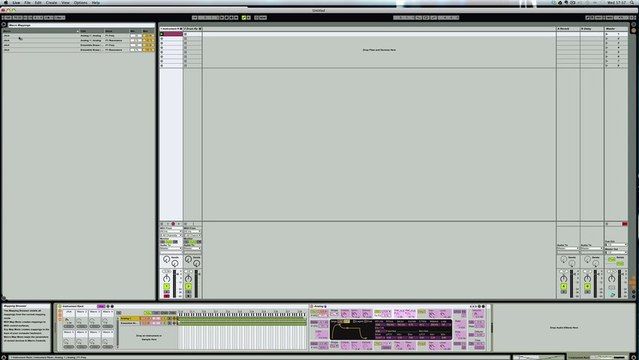
Task: Toggle the Show Macro Controls rack icon
Action: [x=59, y=311]
